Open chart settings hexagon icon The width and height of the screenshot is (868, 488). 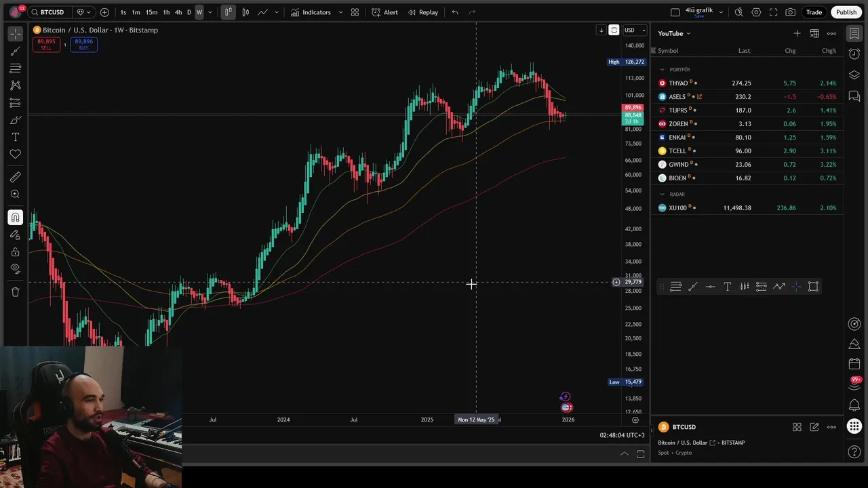pos(756,12)
